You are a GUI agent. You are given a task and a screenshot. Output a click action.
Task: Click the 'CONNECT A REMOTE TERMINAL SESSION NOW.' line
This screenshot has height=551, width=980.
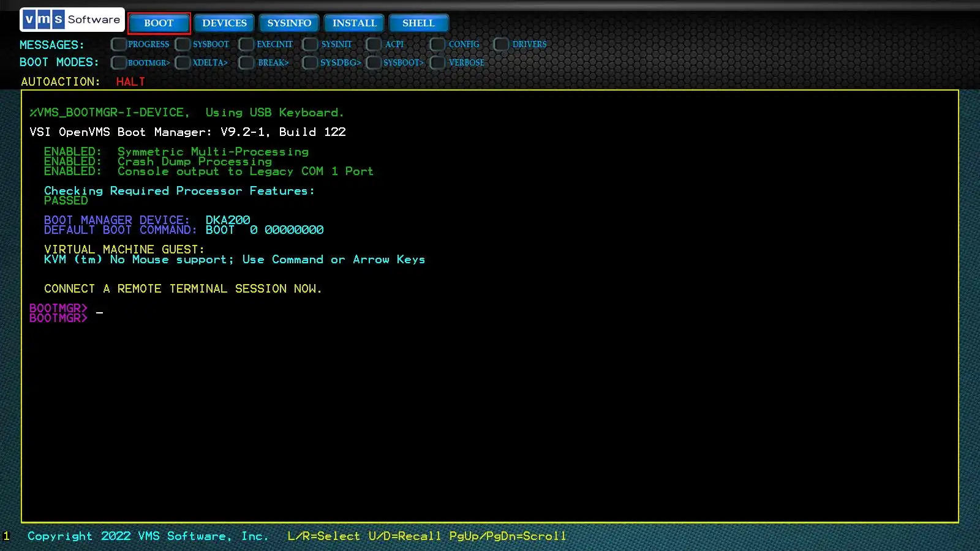pyautogui.click(x=183, y=288)
